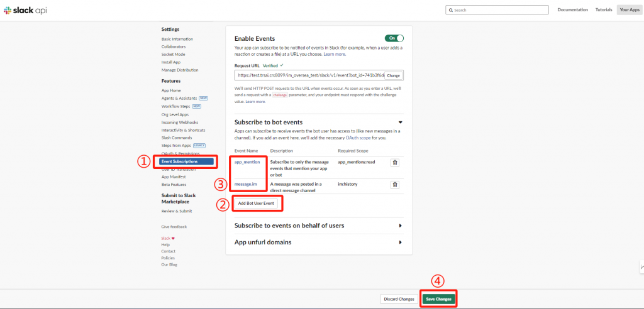Open the Slack link with heart
Screen dimensions: 644x309
tap(168, 238)
